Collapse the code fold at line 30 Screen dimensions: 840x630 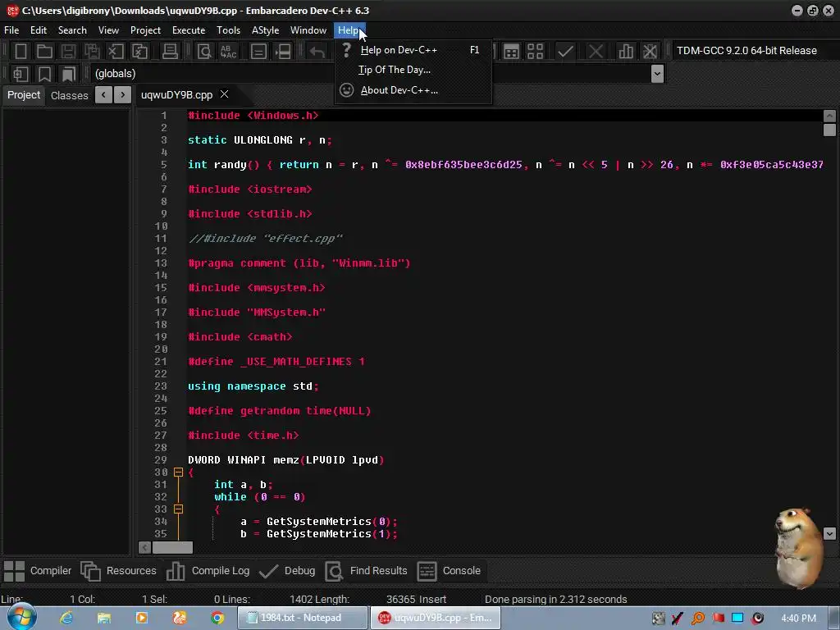click(x=178, y=472)
